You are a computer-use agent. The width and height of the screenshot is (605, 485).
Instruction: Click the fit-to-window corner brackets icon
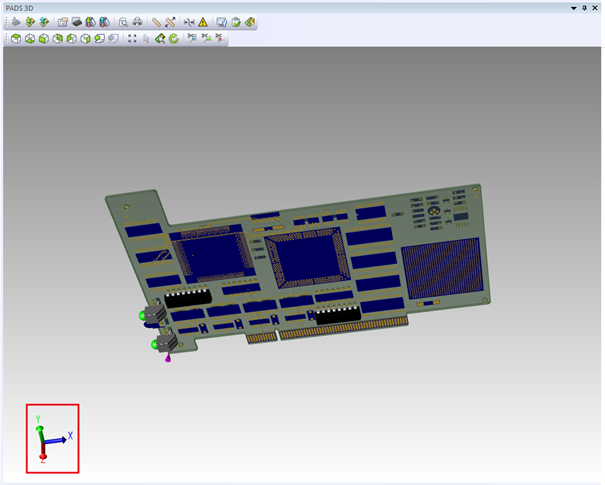[x=132, y=39]
